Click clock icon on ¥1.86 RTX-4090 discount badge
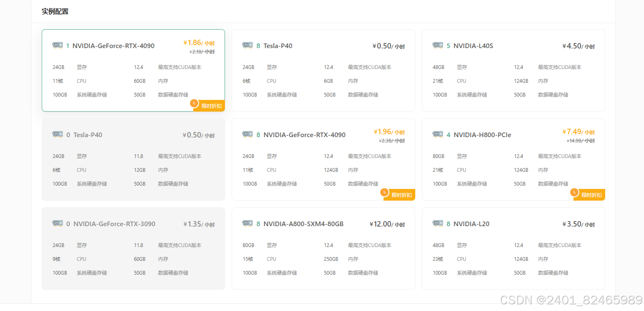The width and height of the screenshot is (644, 311). (x=194, y=103)
